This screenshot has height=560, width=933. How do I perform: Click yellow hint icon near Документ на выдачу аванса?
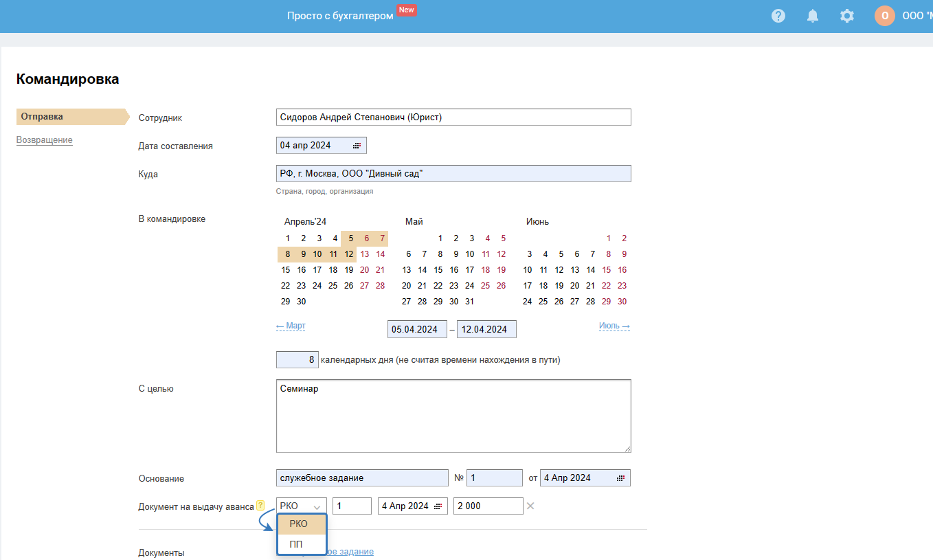pyautogui.click(x=260, y=506)
